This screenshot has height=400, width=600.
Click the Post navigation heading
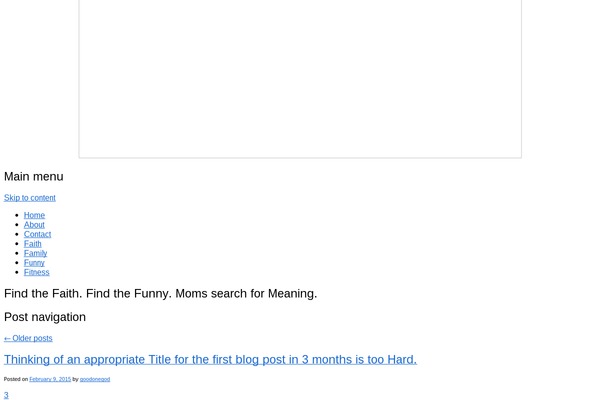click(x=45, y=317)
